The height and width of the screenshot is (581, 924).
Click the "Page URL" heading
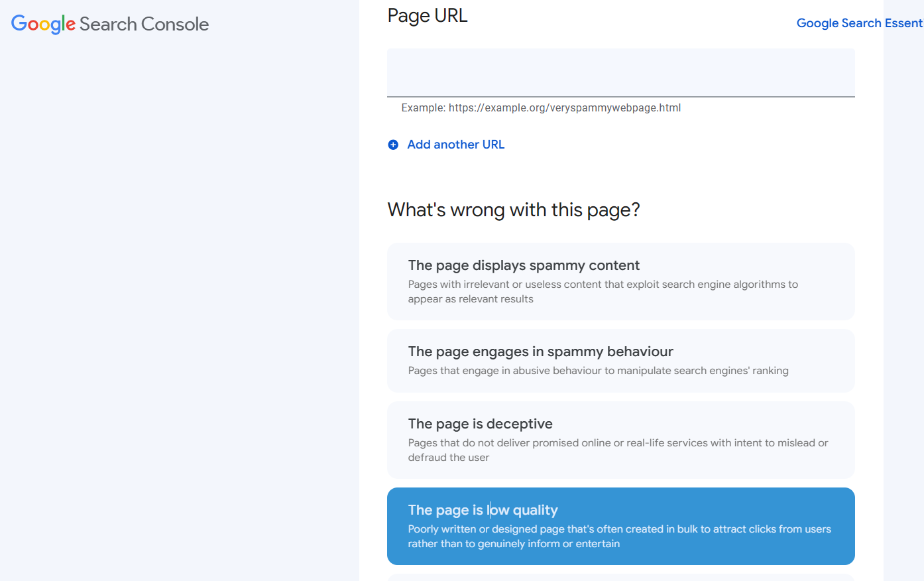428,16
